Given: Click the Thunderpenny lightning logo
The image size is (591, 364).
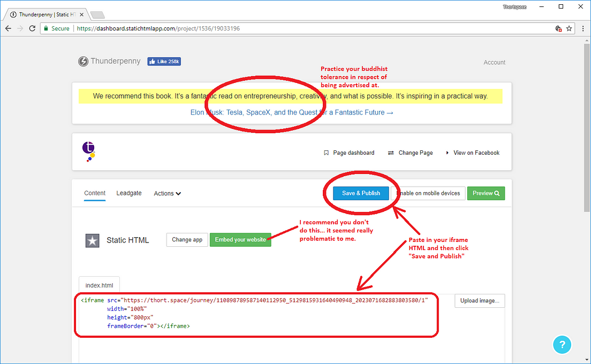Looking at the screenshot, I should tap(83, 61).
